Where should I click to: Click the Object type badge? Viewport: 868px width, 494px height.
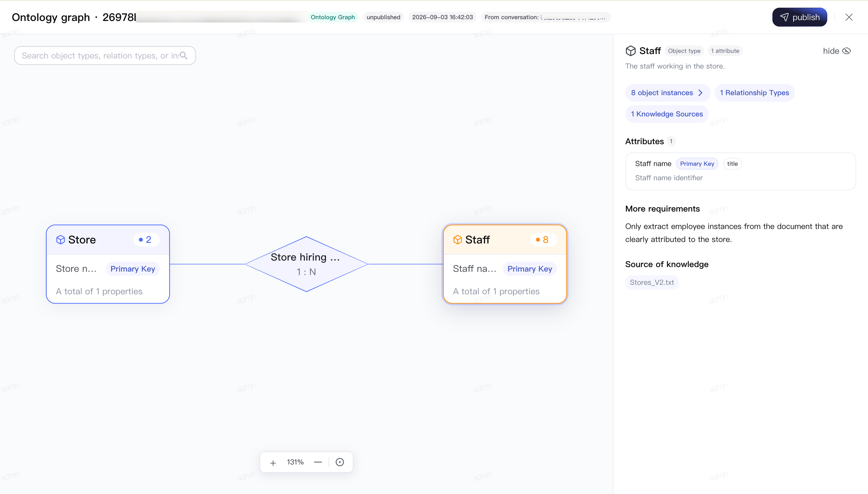pyautogui.click(x=684, y=51)
